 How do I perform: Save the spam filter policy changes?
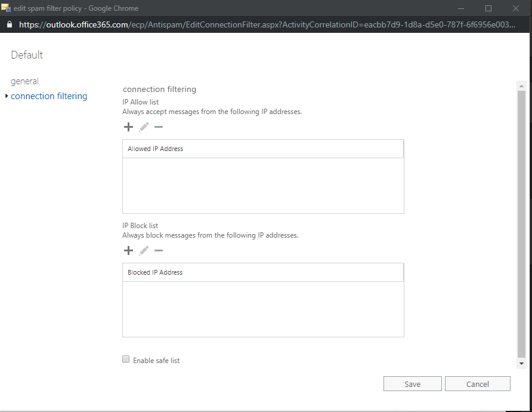412,383
